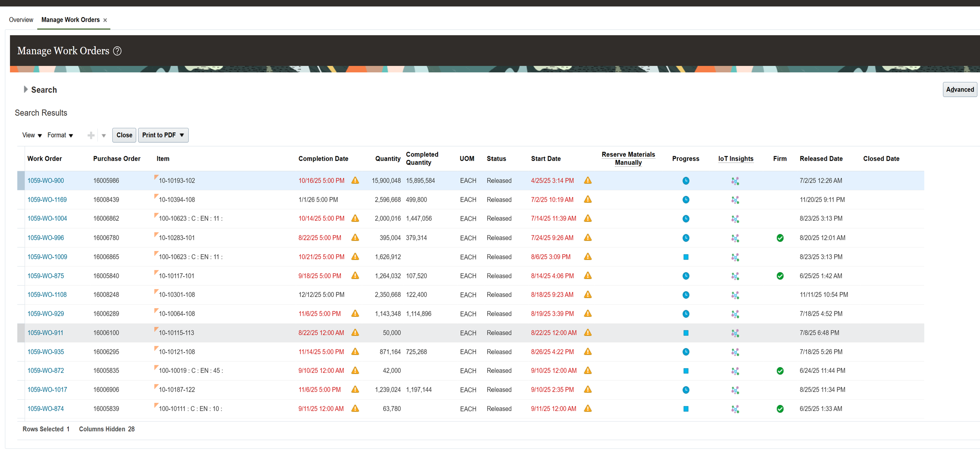The image size is (980, 462).
Task: Select the Manage Work Orders tab
Action: pos(70,20)
